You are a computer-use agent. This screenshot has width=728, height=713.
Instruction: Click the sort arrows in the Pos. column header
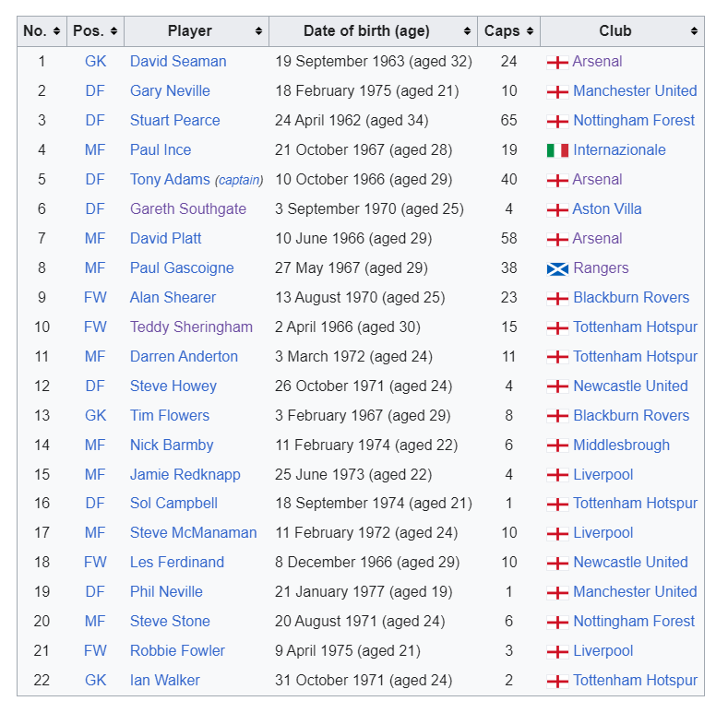click(113, 31)
